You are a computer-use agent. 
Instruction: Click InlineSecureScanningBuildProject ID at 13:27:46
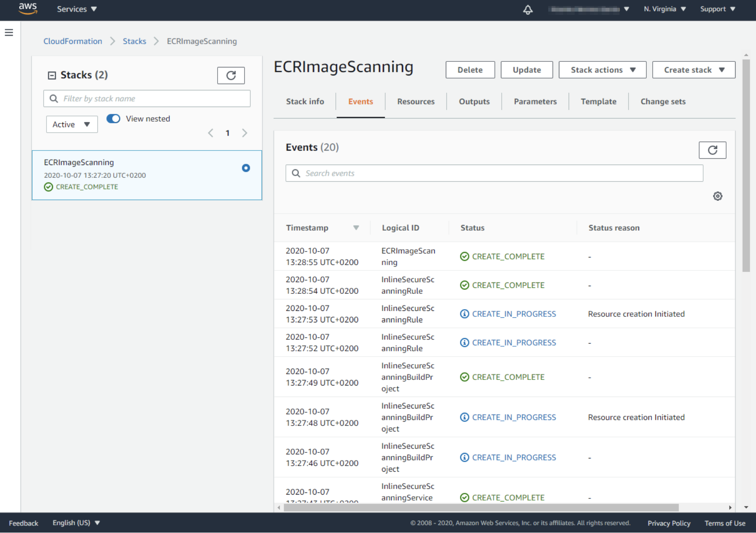[x=407, y=458]
